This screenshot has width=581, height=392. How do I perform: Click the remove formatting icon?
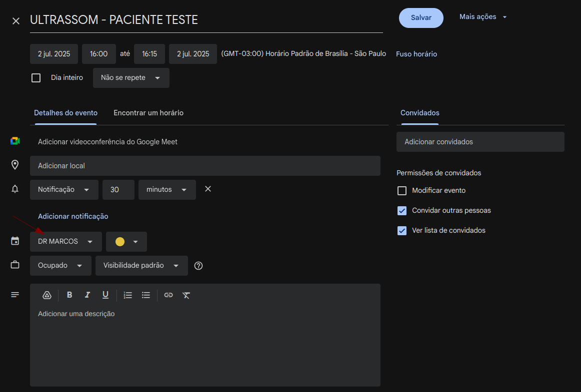coord(186,295)
